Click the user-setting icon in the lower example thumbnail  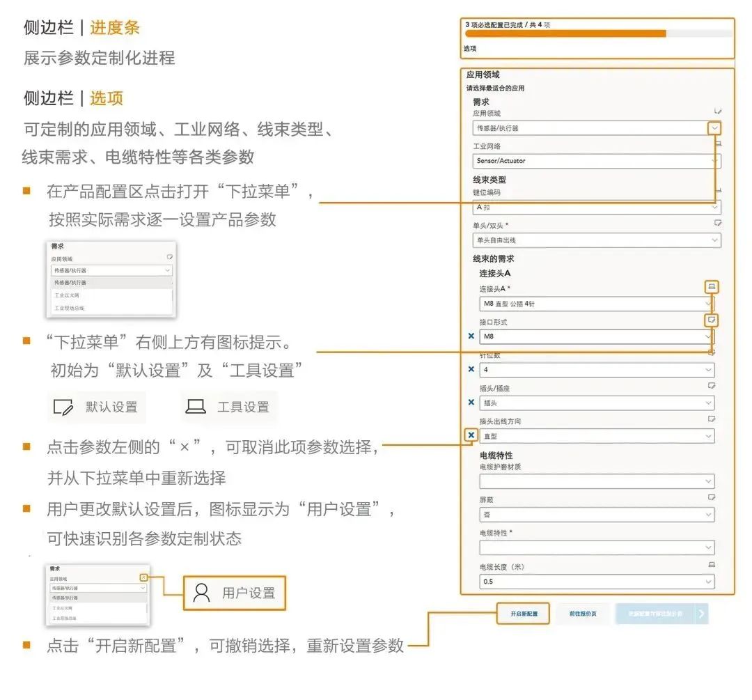(143, 577)
